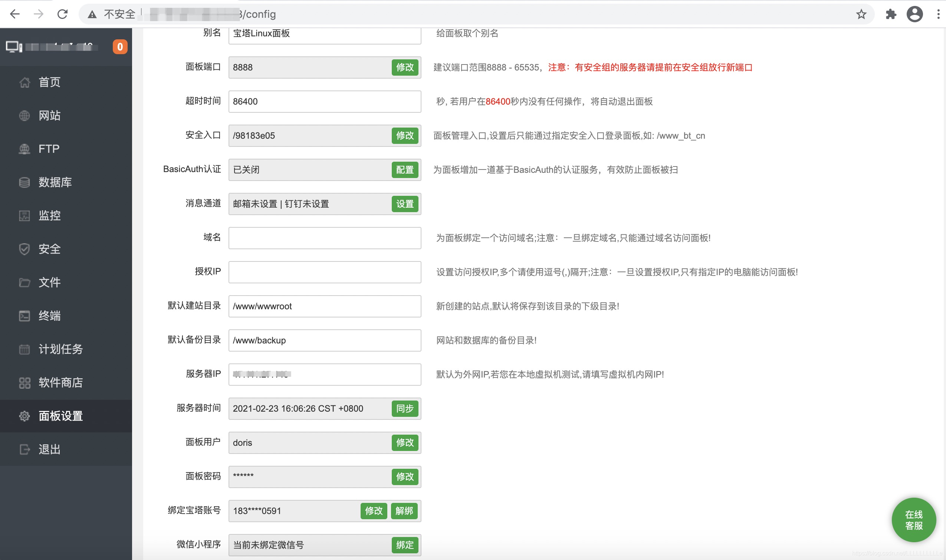This screenshot has width=946, height=560.
Task: Click the 服务器IP input field
Action: point(325,375)
